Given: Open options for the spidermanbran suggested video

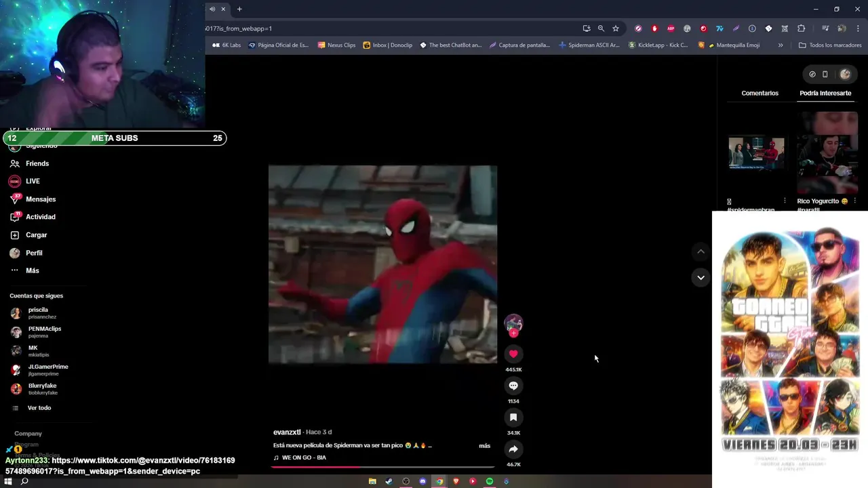Looking at the screenshot, I should 785,201.
